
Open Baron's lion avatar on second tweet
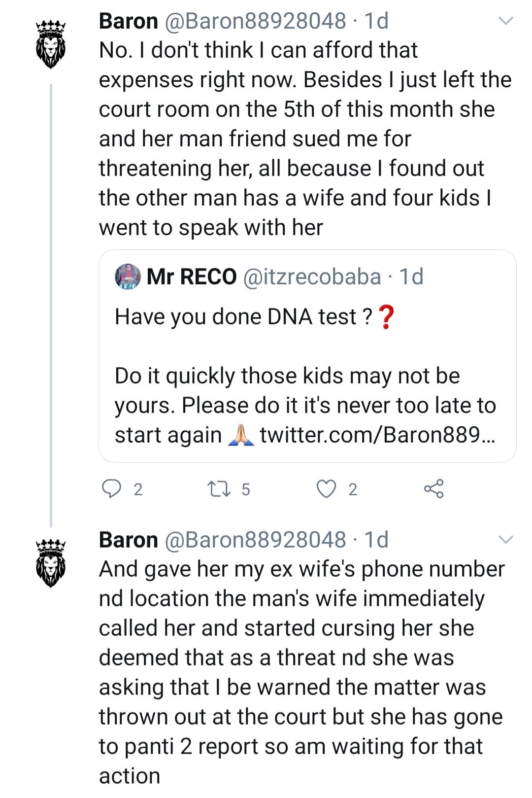pyautogui.click(x=51, y=563)
